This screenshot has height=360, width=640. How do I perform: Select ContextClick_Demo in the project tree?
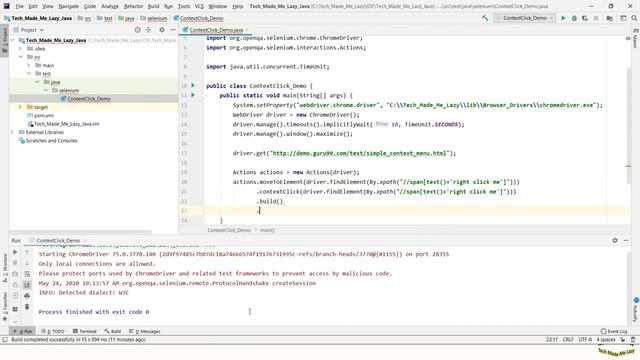tap(89, 99)
